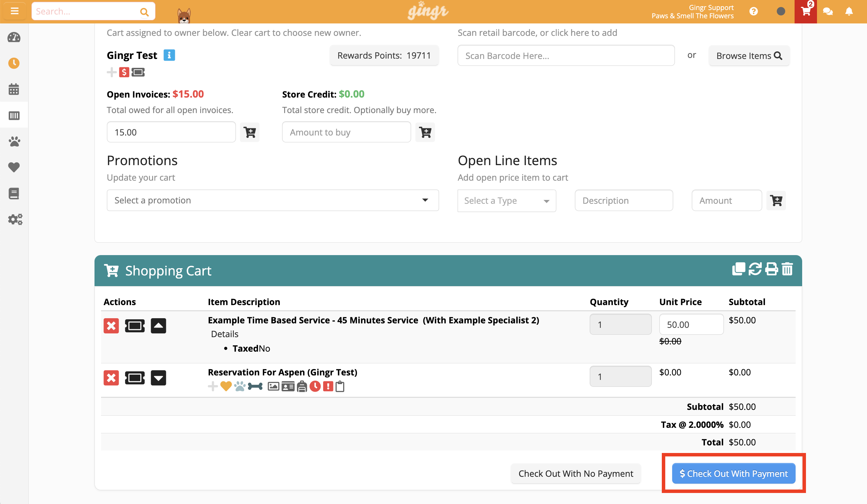This screenshot has width=867, height=504.
Task: Empty the cart using the trash icon
Action: pyautogui.click(x=788, y=270)
